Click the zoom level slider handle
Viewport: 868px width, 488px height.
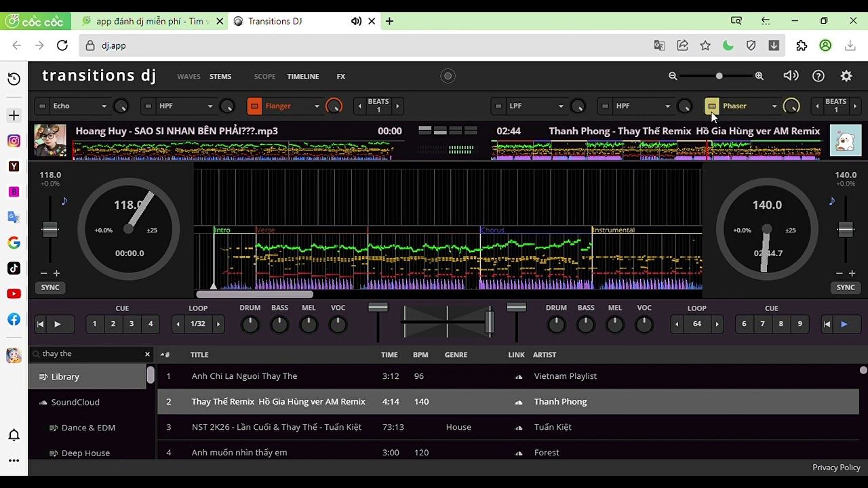[719, 76]
